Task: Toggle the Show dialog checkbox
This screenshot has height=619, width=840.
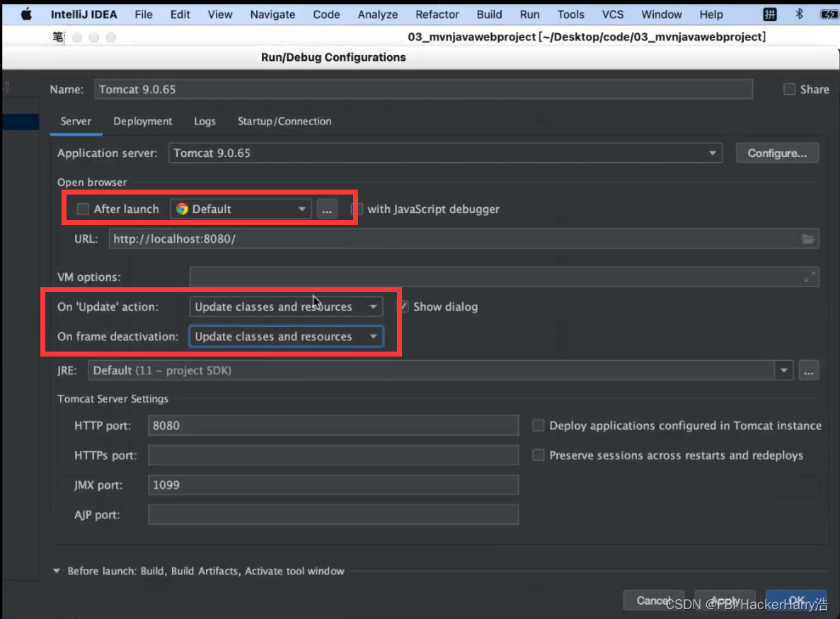Action: coord(403,307)
